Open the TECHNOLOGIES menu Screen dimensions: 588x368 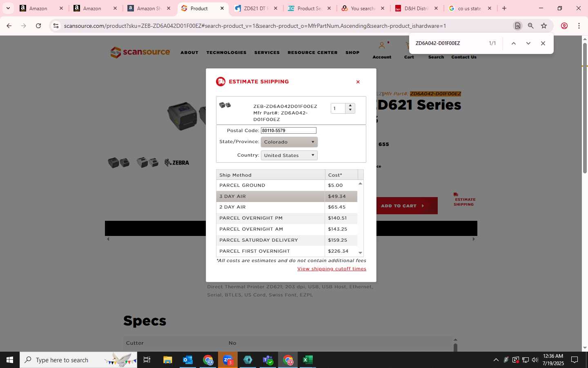click(x=226, y=52)
